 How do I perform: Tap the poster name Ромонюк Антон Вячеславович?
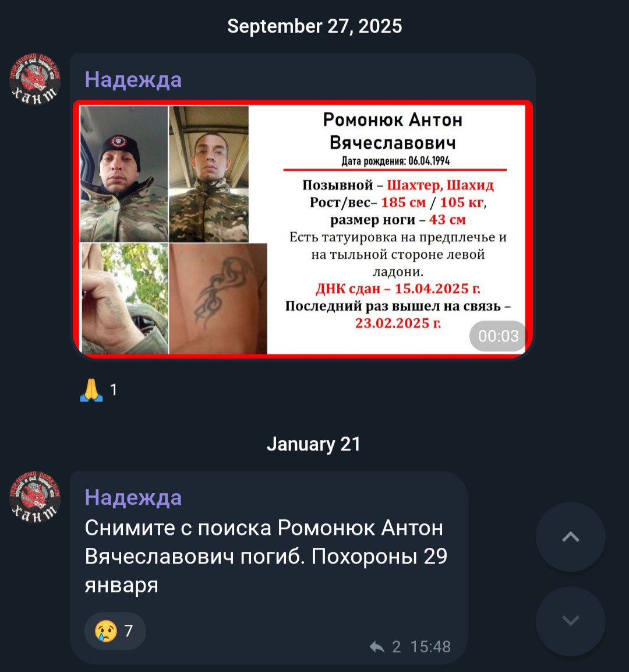pos(393,131)
